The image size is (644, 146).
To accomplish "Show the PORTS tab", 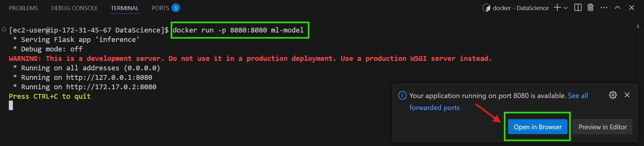I will (x=160, y=8).
